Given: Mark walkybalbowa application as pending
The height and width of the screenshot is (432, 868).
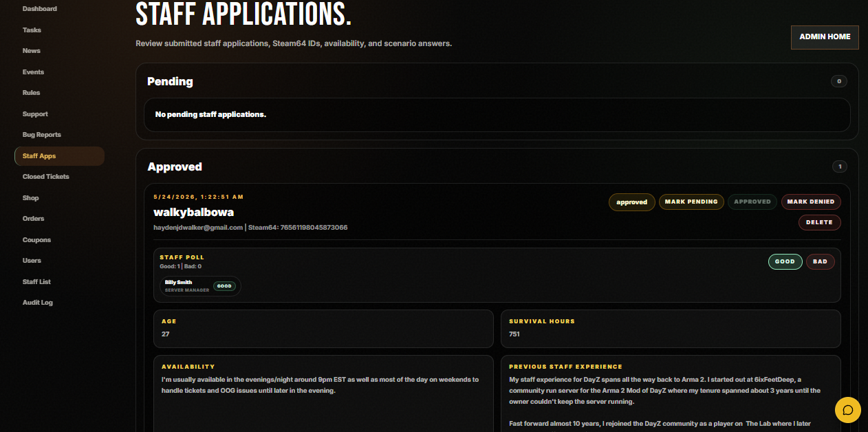Looking at the screenshot, I should click(x=691, y=202).
